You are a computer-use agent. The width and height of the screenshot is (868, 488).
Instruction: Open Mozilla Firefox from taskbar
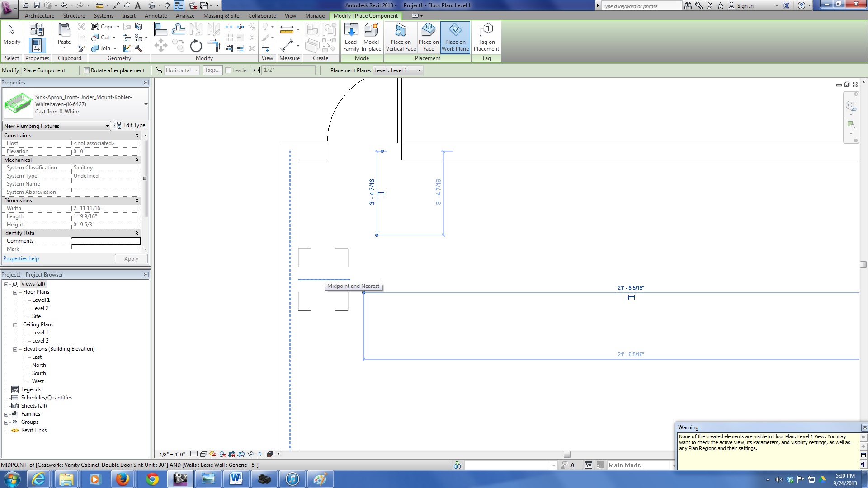122,479
